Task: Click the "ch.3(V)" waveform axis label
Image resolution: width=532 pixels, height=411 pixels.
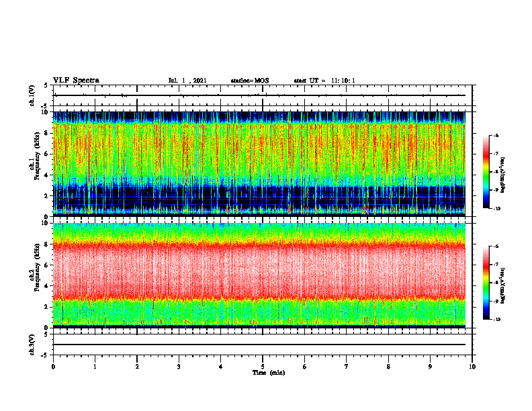Action: (x=32, y=345)
